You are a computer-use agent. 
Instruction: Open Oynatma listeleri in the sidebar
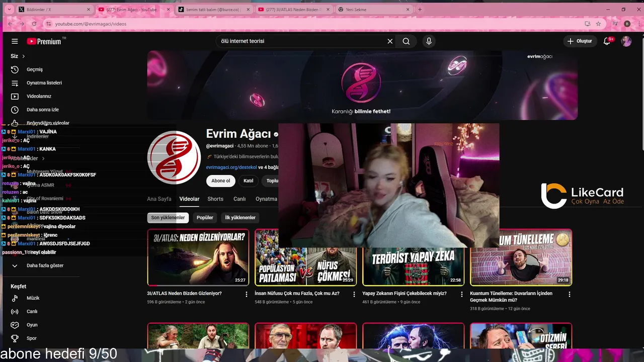pyautogui.click(x=44, y=83)
